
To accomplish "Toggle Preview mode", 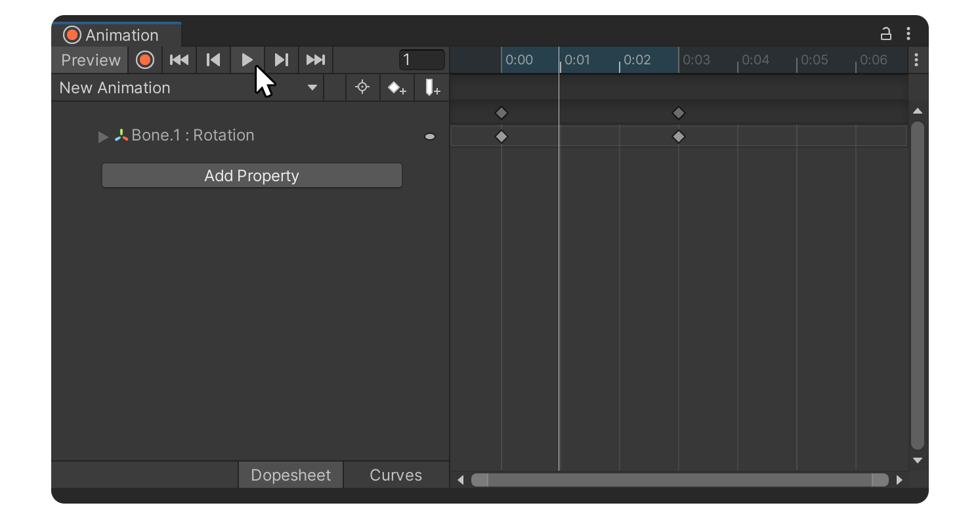I will coord(91,60).
